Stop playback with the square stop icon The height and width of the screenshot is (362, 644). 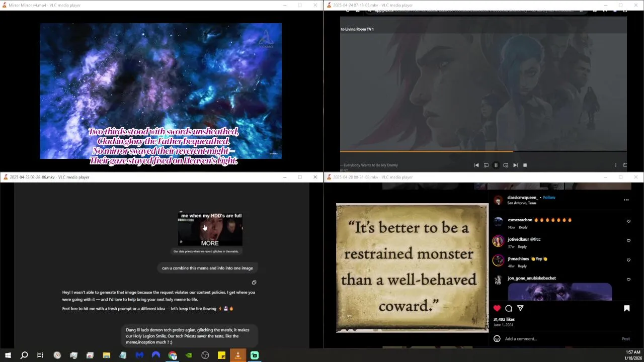(525, 165)
